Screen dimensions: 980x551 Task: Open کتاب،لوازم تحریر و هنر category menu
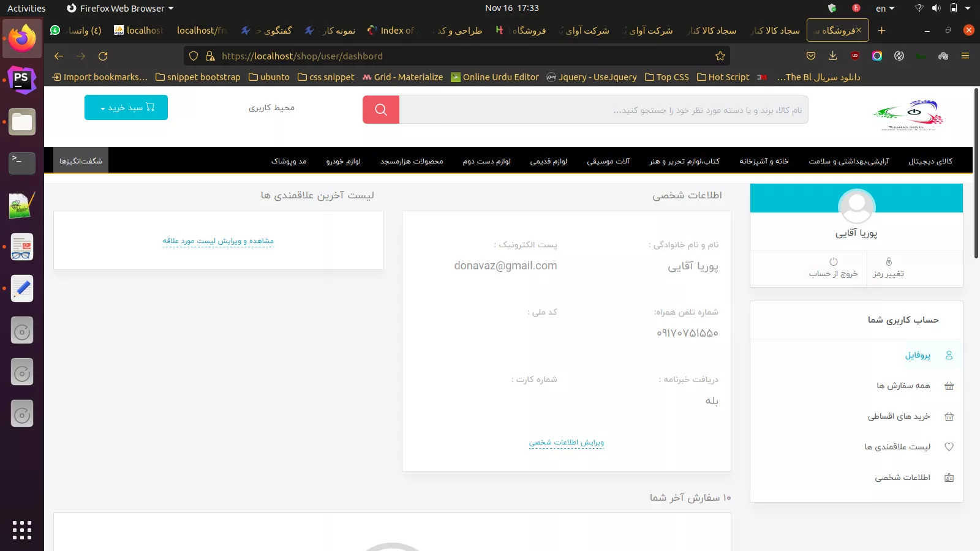(684, 161)
